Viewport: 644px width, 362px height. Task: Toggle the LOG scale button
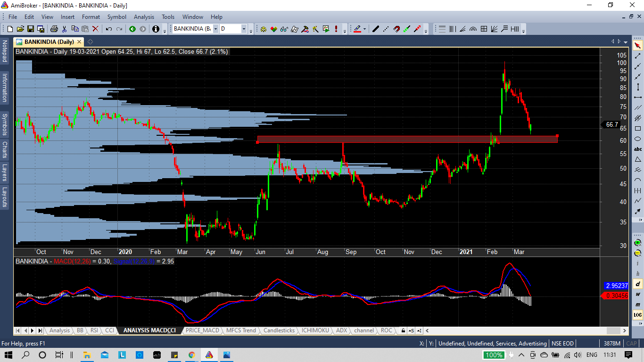pyautogui.click(x=638, y=315)
